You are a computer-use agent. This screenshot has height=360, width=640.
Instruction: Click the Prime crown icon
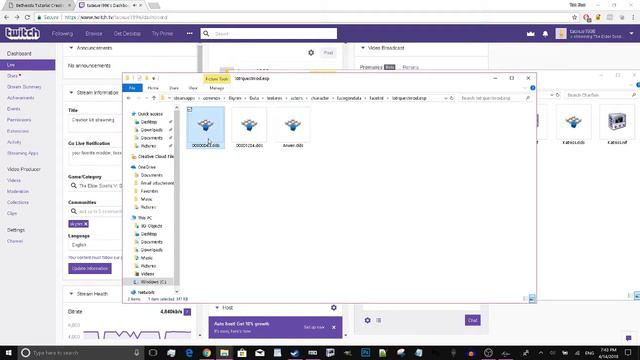point(531,34)
